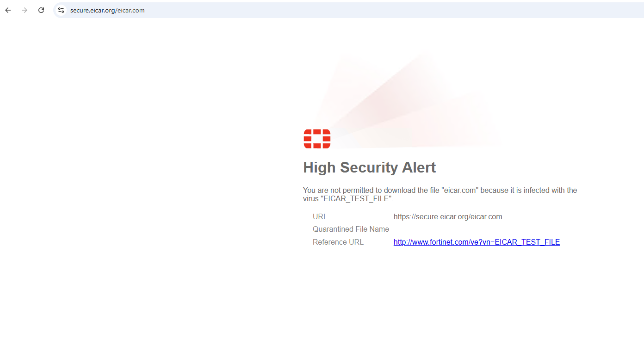Reload the blocked eicar.com page

coord(41,10)
